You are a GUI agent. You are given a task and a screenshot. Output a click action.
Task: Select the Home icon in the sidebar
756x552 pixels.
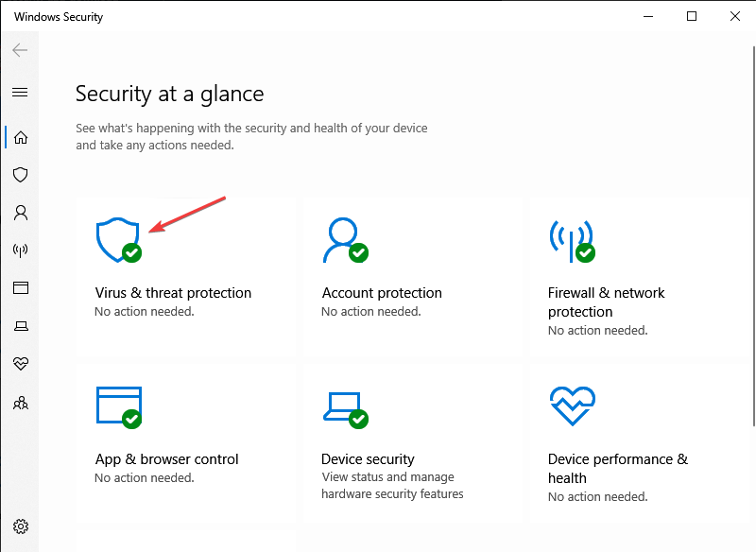click(x=21, y=137)
